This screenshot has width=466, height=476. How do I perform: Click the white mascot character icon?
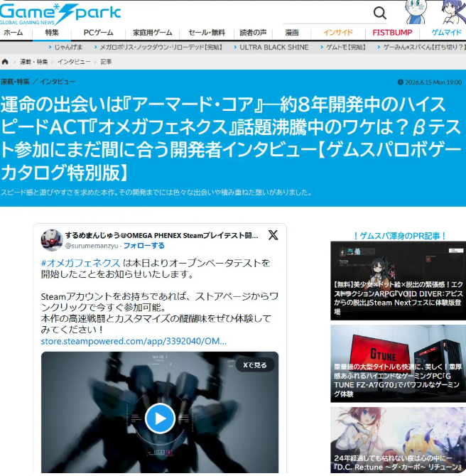click(416, 12)
